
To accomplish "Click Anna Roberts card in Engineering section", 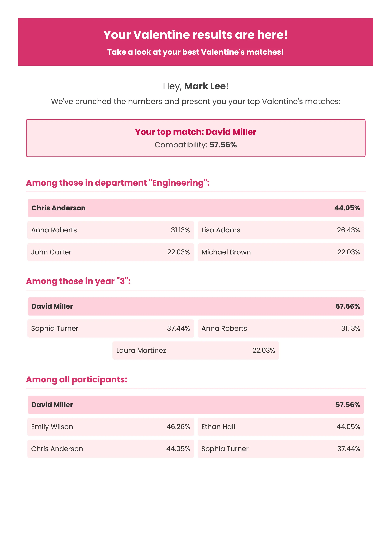I will [x=111, y=230].
